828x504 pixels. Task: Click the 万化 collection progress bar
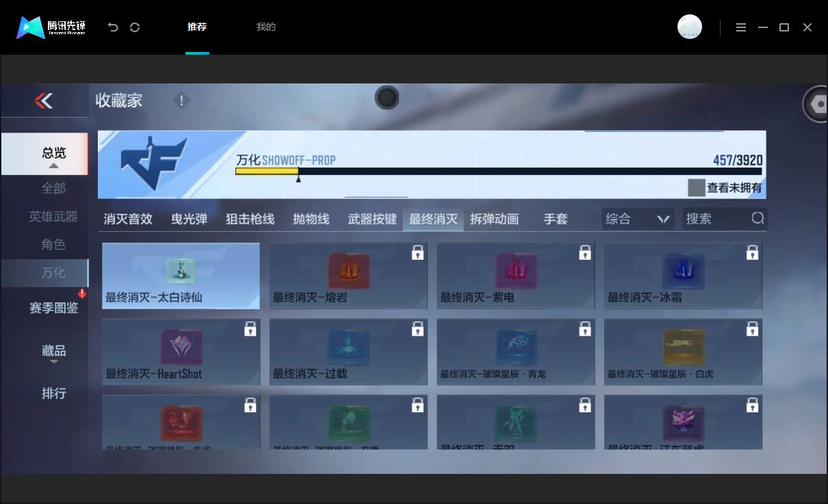499,171
